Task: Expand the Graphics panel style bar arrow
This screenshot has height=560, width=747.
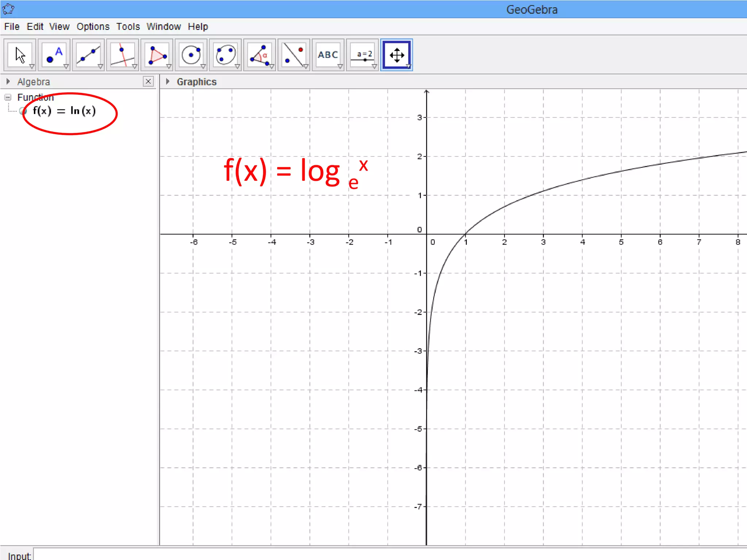Action: [x=167, y=82]
